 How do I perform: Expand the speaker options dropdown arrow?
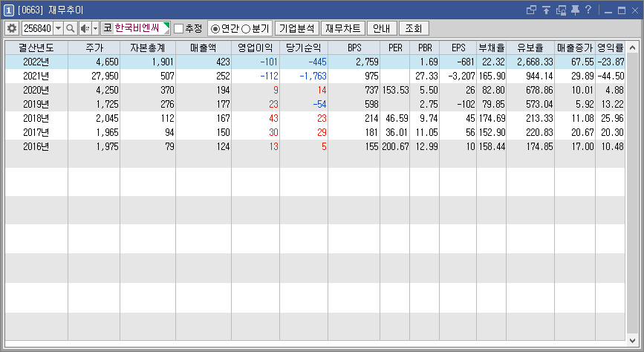pyautogui.click(x=95, y=28)
